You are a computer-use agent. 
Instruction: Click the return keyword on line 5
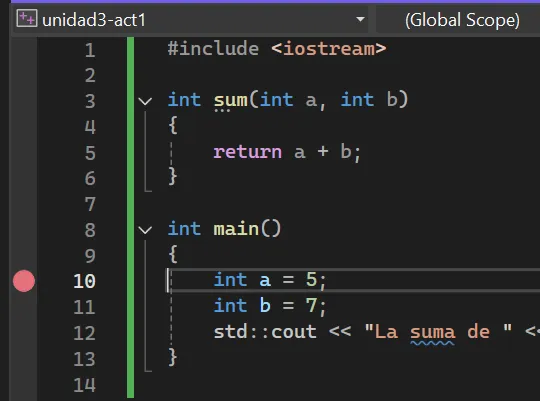(x=248, y=152)
